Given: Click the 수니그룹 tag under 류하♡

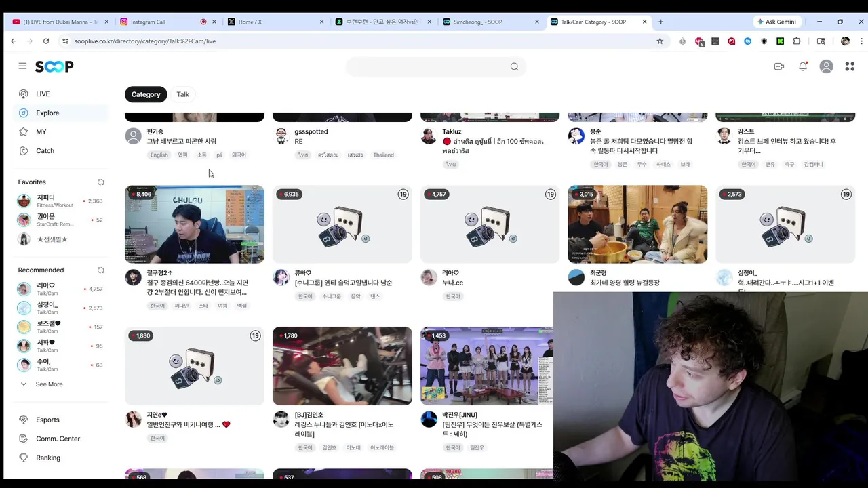Looking at the screenshot, I should coord(332,297).
